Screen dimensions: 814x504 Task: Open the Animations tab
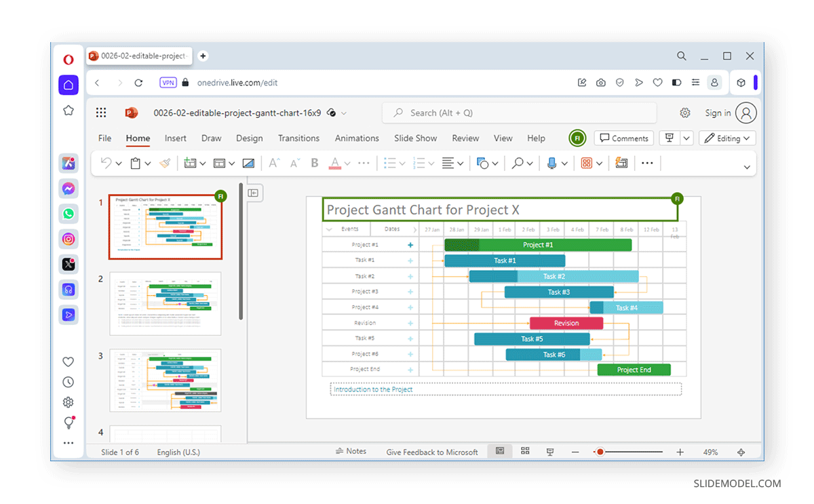click(x=357, y=138)
